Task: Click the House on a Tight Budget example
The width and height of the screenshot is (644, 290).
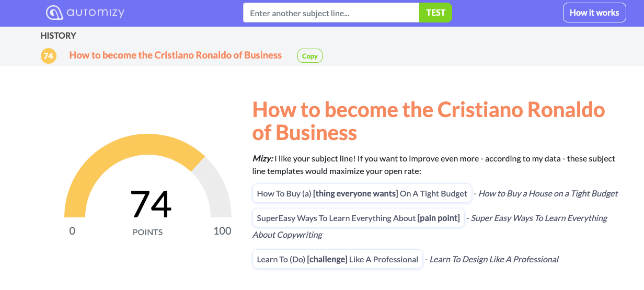Action: point(548,193)
